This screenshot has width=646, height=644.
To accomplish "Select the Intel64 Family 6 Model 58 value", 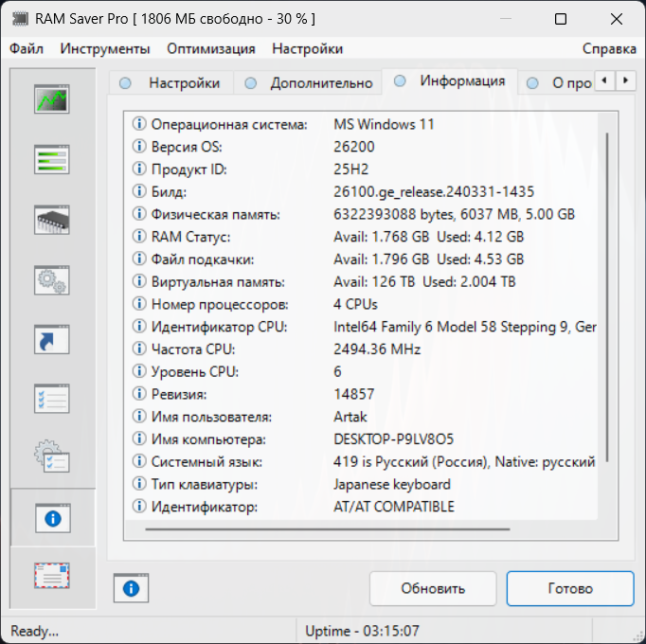I will pos(465,327).
